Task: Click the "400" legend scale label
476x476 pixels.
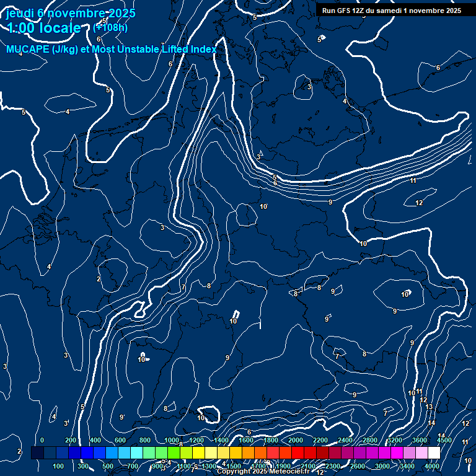Action: (95, 440)
